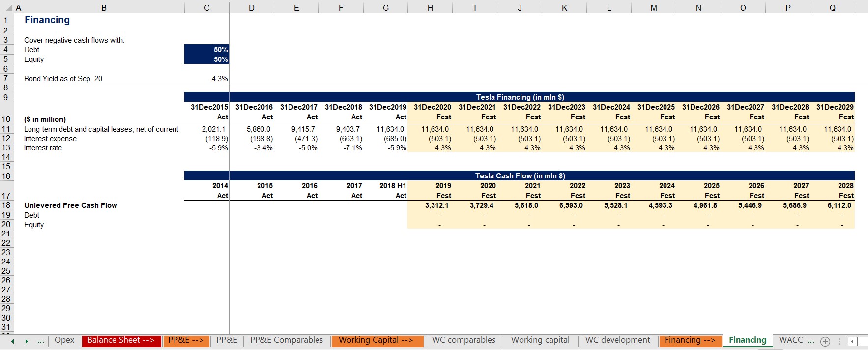Image resolution: width=868 pixels, height=350 pixels.
Task: Select column B header
Action: 104,8
